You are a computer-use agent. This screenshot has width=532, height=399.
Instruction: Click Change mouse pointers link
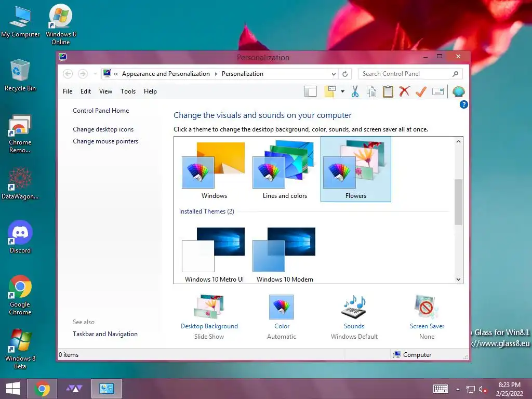coord(105,141)
